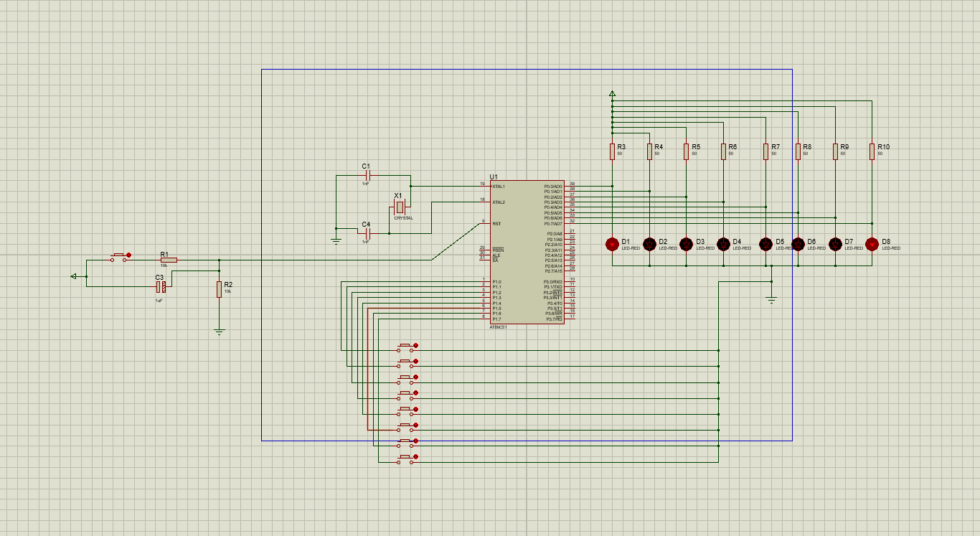This screenshot has height=536, width=980.
Task: Click pin label P0.7/AD7
Action: click(553, 224)
